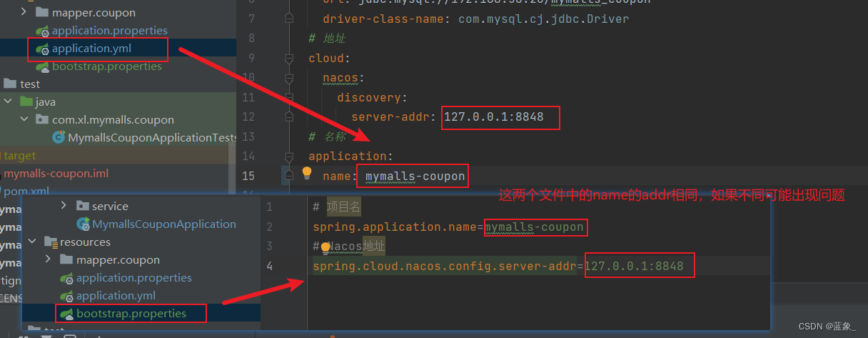Click the application.properties file icon in the front panel
The height and width of the screenshot is (338, 868).
67,278
